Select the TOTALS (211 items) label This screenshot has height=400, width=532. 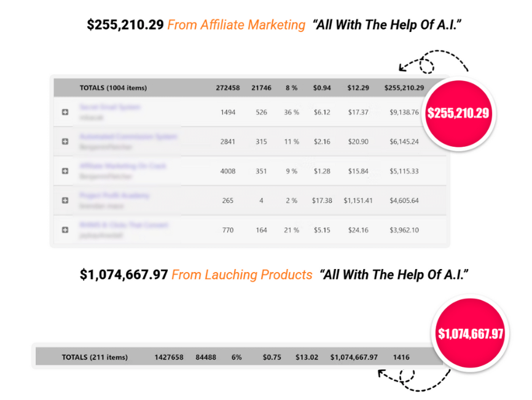95,357
